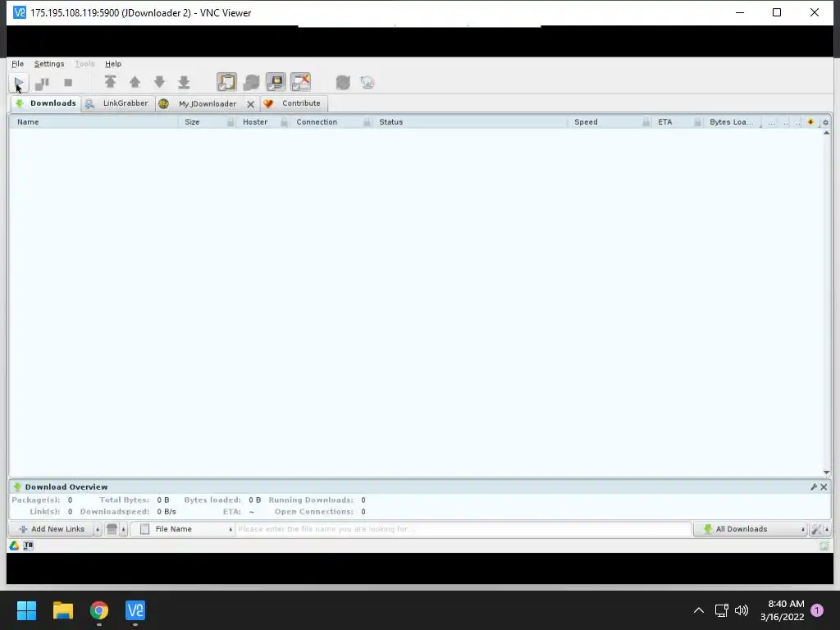Toggle premium usage toolbar icon
840x630 pixels.
tap(276, 82)
